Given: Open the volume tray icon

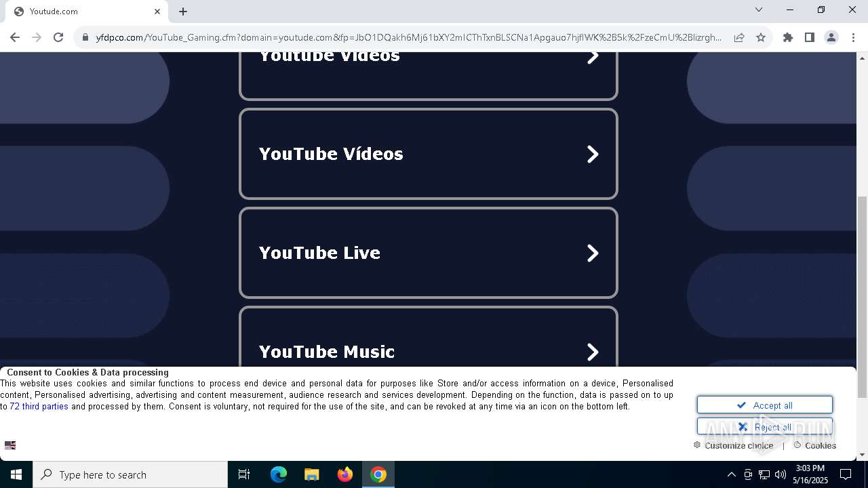Looking at the screenshot, I should (781, 474).
